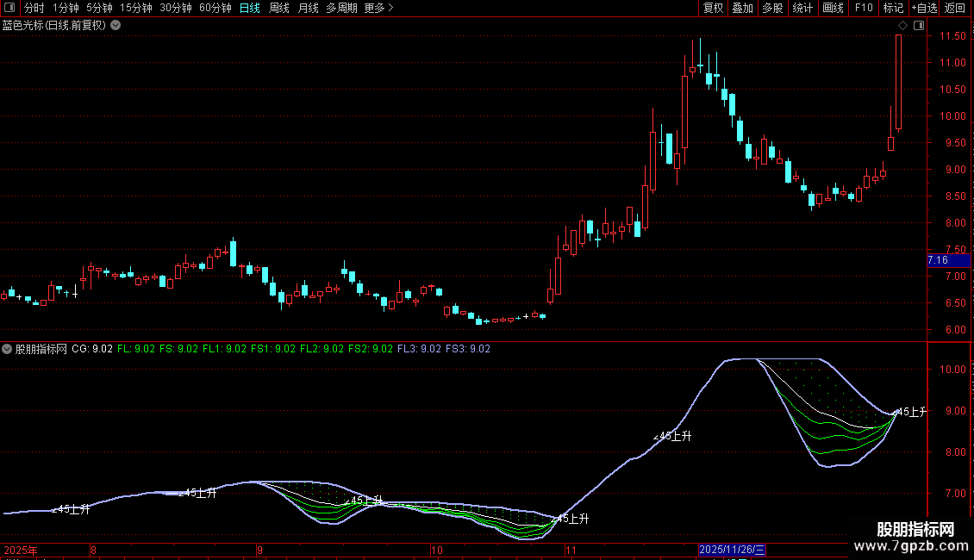Image resolution: width=974 pixels, height=560 pixels.
Task: Click the 2025年 label on time axis
Action: [x=21, y=550]
